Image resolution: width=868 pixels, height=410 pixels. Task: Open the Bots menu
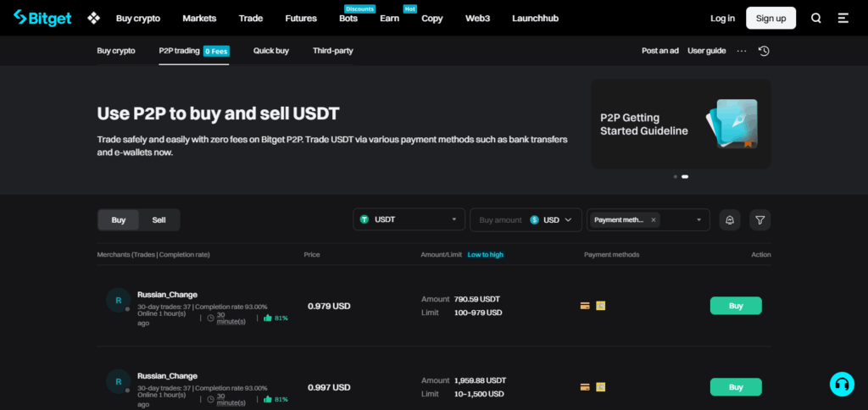click(x=348, y=19)
